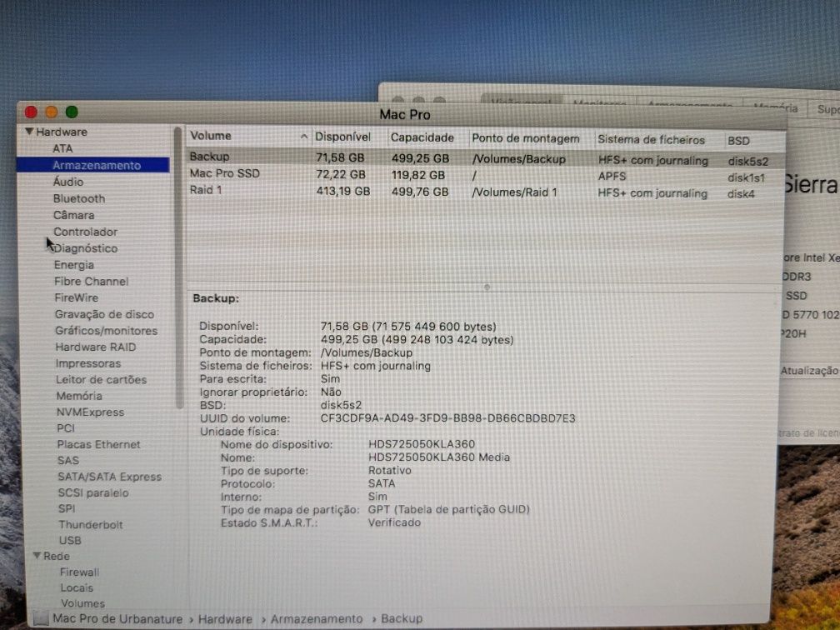Minimize the Mac Pro window

pyautogui.click(x=52, y=112)
